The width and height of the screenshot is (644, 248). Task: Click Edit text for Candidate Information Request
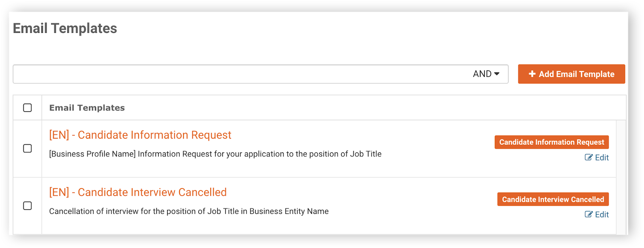[602, 158]
